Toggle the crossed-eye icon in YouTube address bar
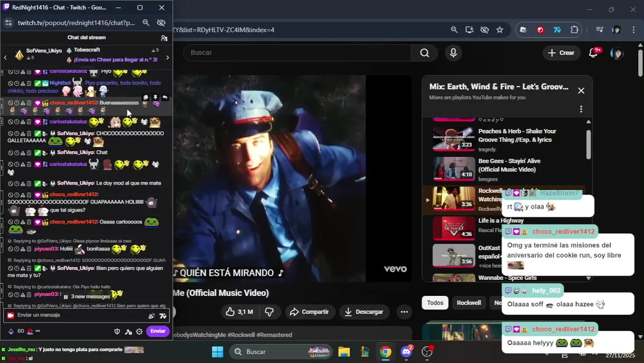Screen dimensions: 644x363 484,30
